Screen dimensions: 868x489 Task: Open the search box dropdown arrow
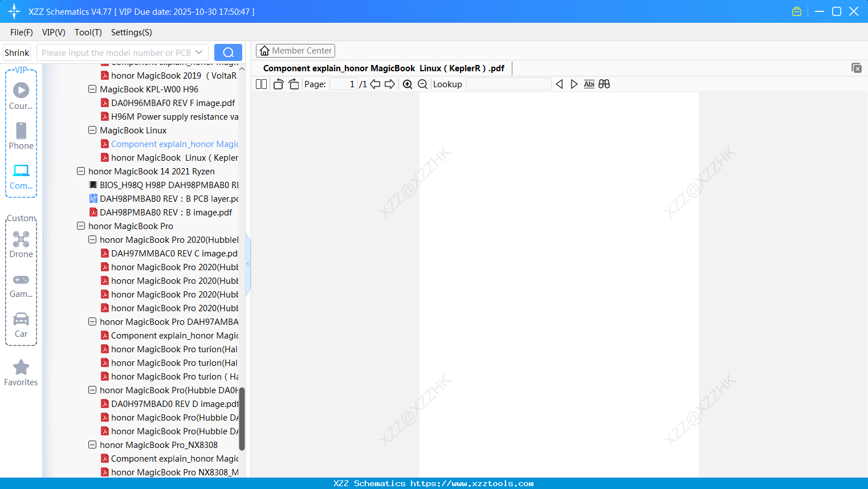pos(199,52)
